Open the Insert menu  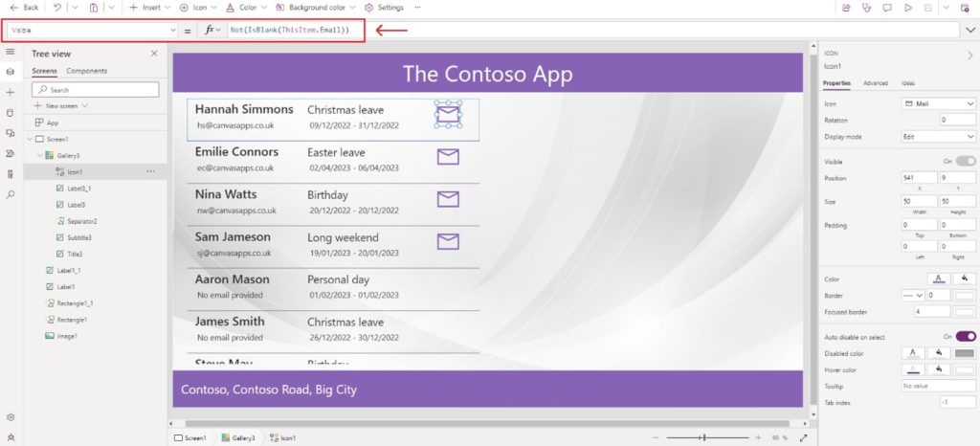[x=149, y=8]
